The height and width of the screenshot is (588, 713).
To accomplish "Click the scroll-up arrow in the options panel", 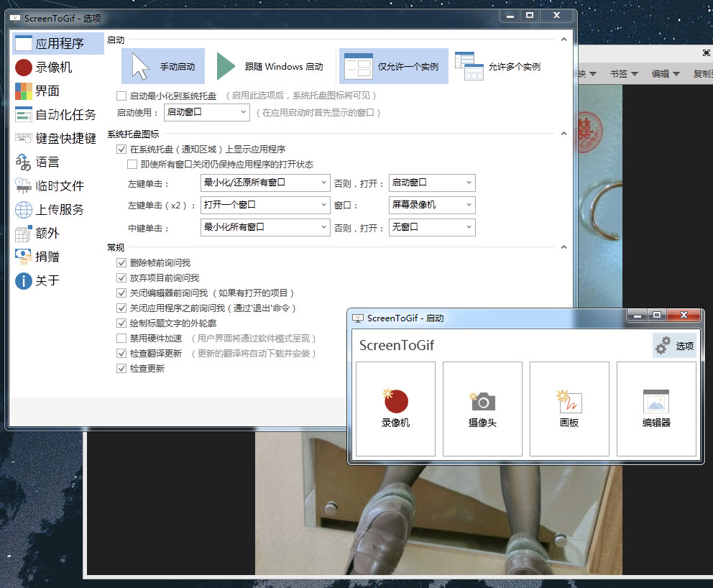I will 563,39.
